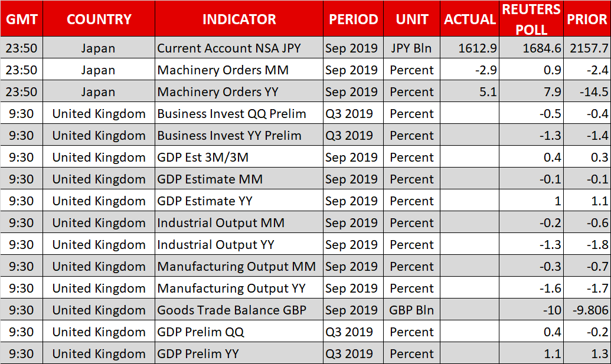This screenshot has height=364, width=611.
Task: Click the Reuters poll value 7.9
Action: pos(552,92)
